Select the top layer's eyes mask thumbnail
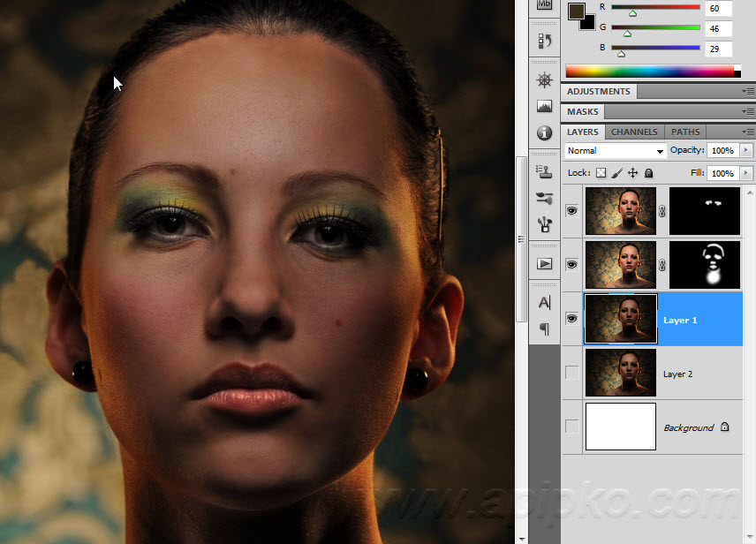 coord(705,211)
